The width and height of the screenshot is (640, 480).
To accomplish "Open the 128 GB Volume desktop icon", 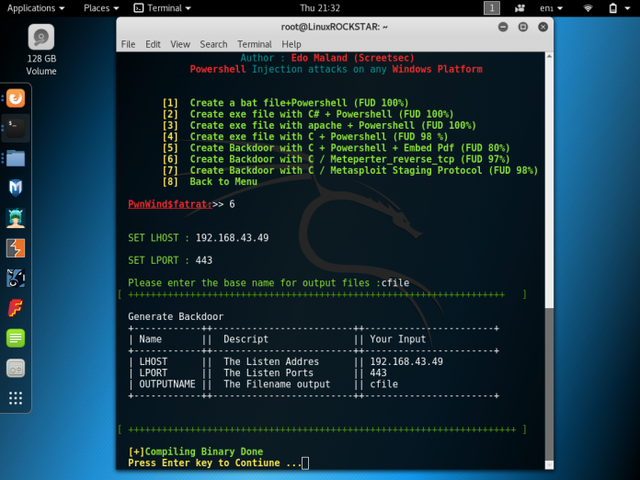I will (41, 49).
